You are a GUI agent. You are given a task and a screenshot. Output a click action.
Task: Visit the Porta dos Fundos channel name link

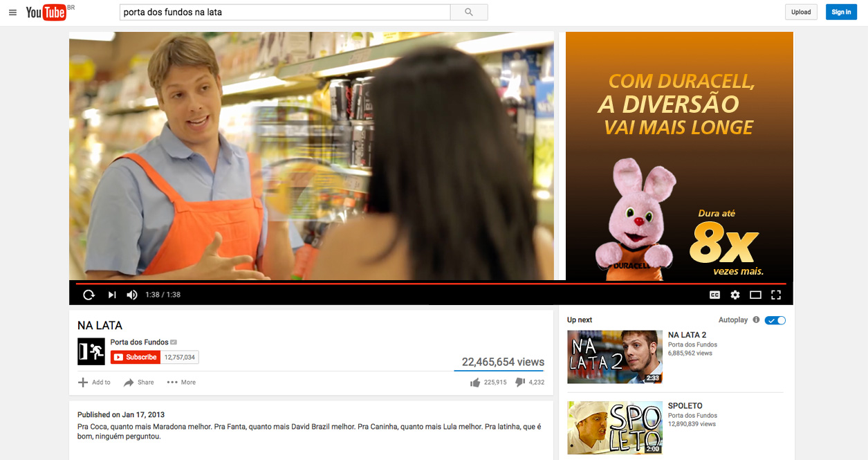(x=140, y=342)
